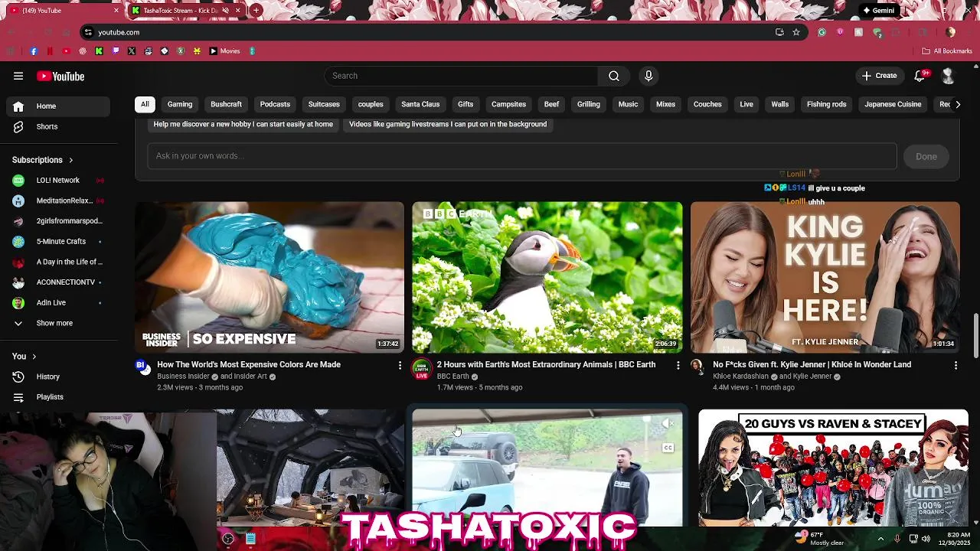
Task: Run search with the magnifier button
Action: pos(614,76)
